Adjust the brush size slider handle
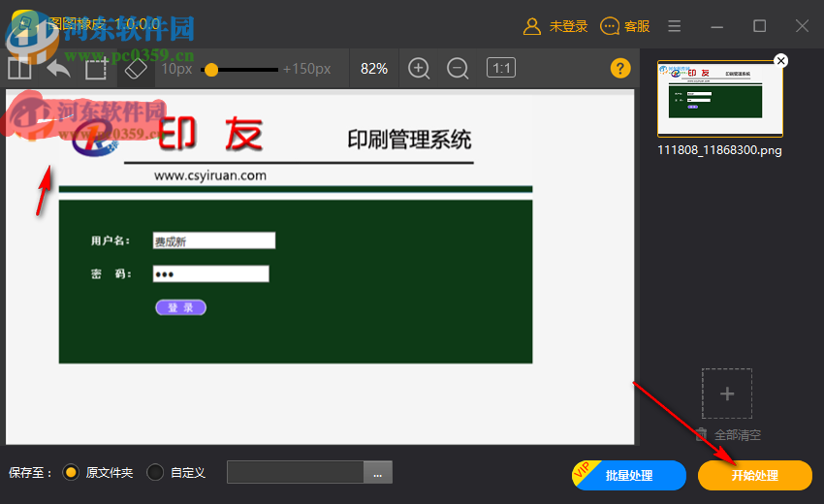This screenshot has width=824, height=504. 211,70
